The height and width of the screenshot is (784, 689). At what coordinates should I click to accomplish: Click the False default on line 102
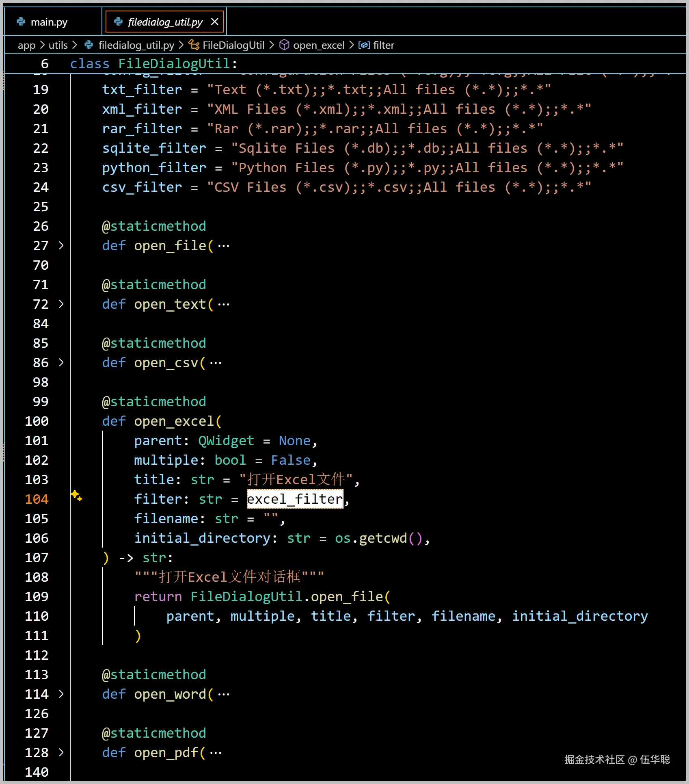[291, 460]
